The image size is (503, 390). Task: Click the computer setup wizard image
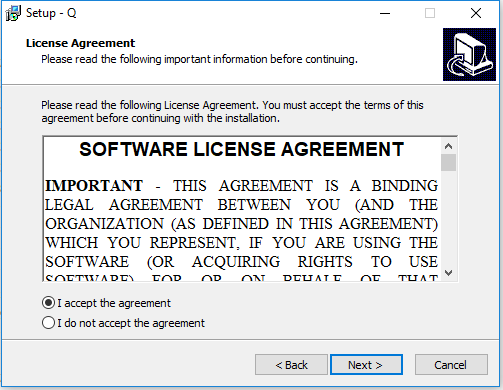coord(469,54)
